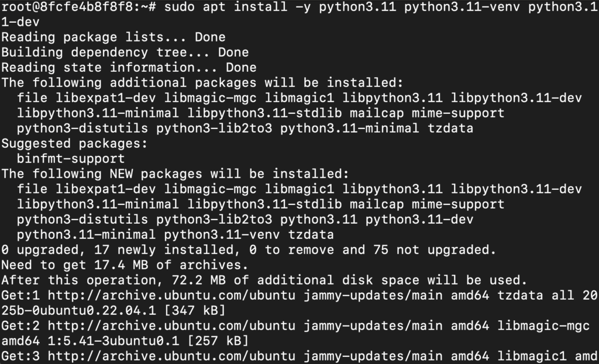Click the word NEW in packages heading
This screenshot has height=364, width=599.
pyautogui.click(x=121, y=174)
